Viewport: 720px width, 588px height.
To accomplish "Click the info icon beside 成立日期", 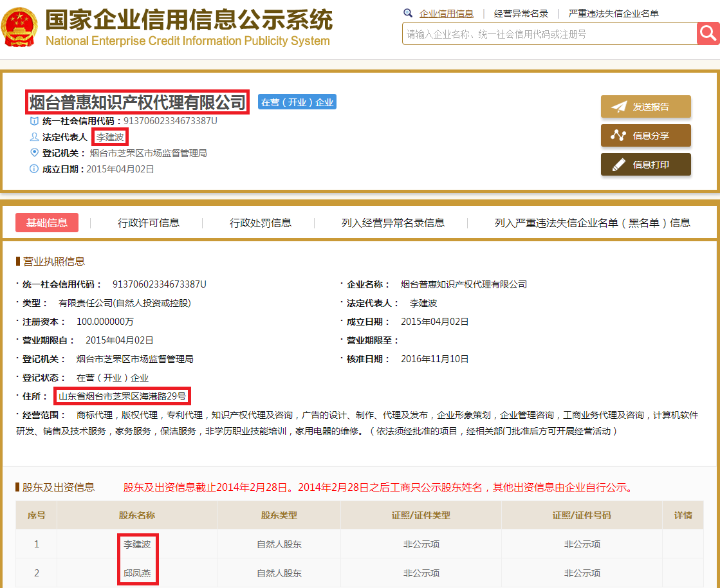I will click(34, 169).
